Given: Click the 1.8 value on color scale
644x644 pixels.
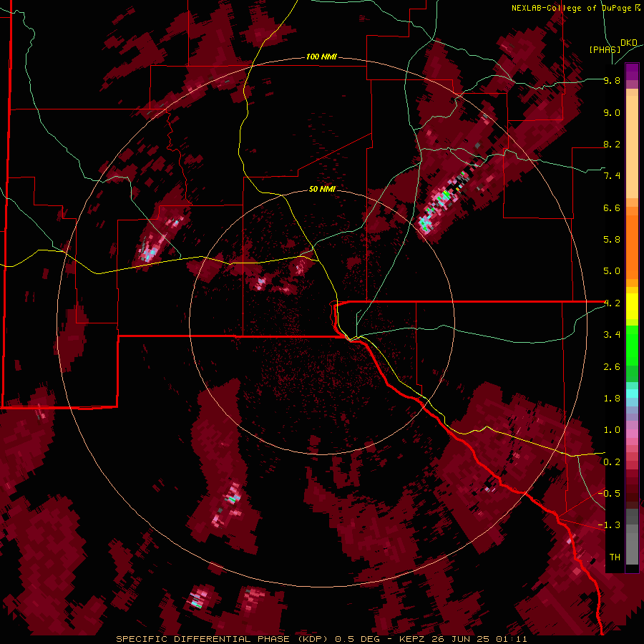Looking at the screenshot, I should [x=612, y=399].
